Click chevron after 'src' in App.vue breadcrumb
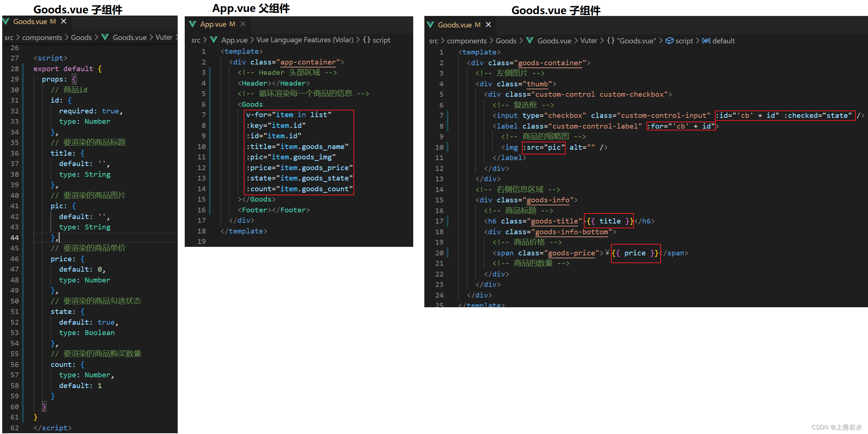Screen dimensions: 868x434 click(205, 40)
